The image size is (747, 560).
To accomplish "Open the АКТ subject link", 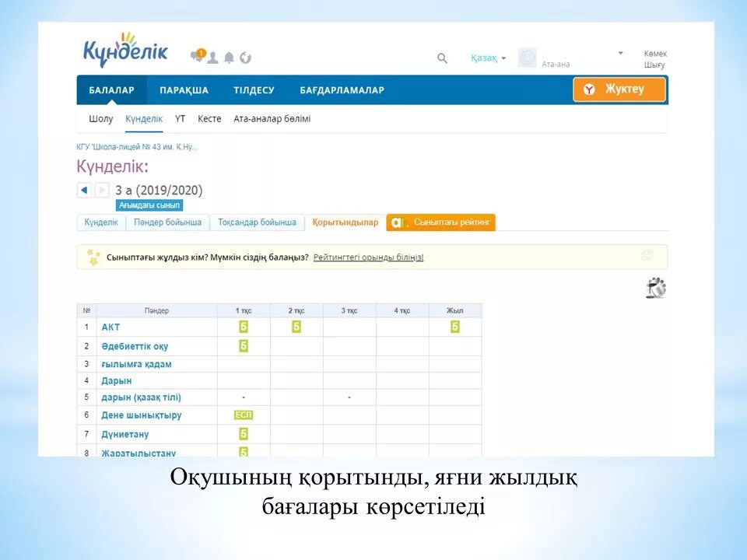I will [x=110, y=327].
